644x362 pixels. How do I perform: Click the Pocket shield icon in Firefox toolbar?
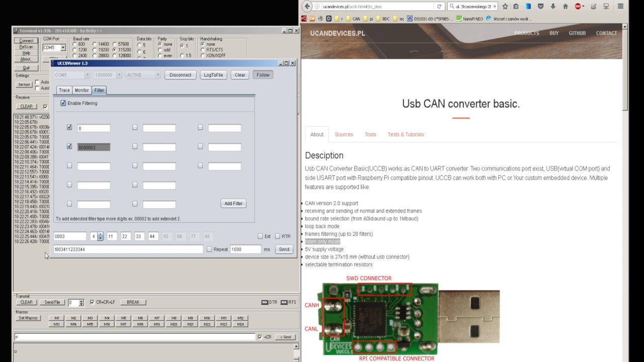[541, 7]
